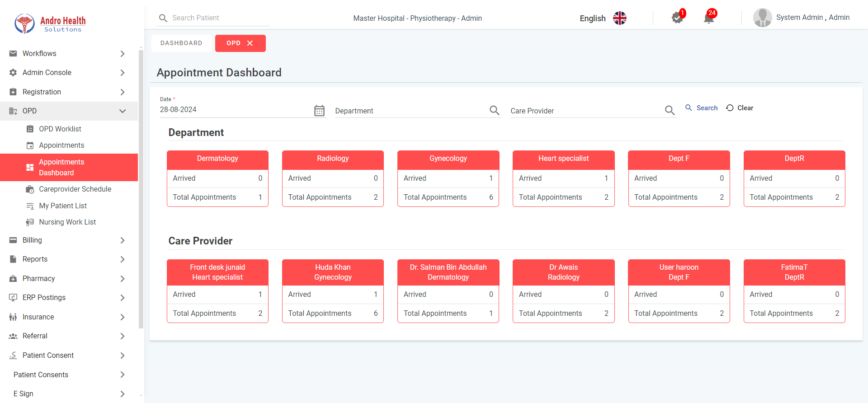Collapse the OPD sidebar menu
The width and height of the screenshot is (868, 403).
(x=122, y=111)
